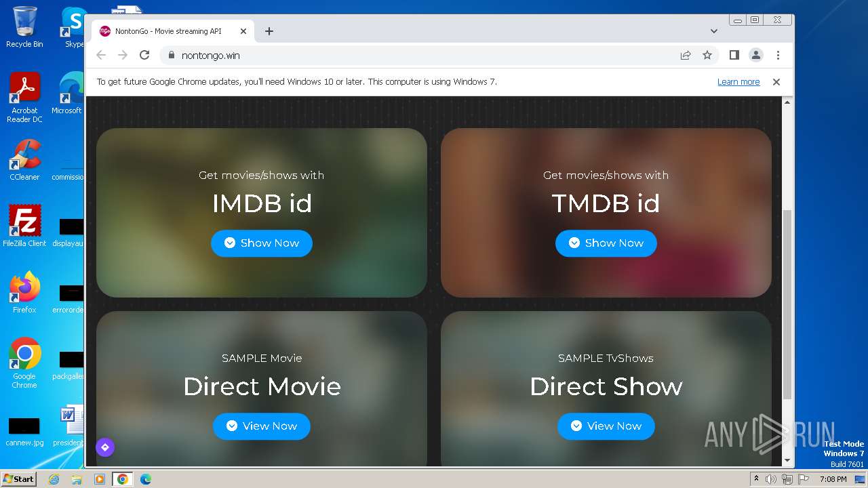This screenshot has height=488, width=868.
Task: Open the network tray icon
Action: click(x=787, y=479)
